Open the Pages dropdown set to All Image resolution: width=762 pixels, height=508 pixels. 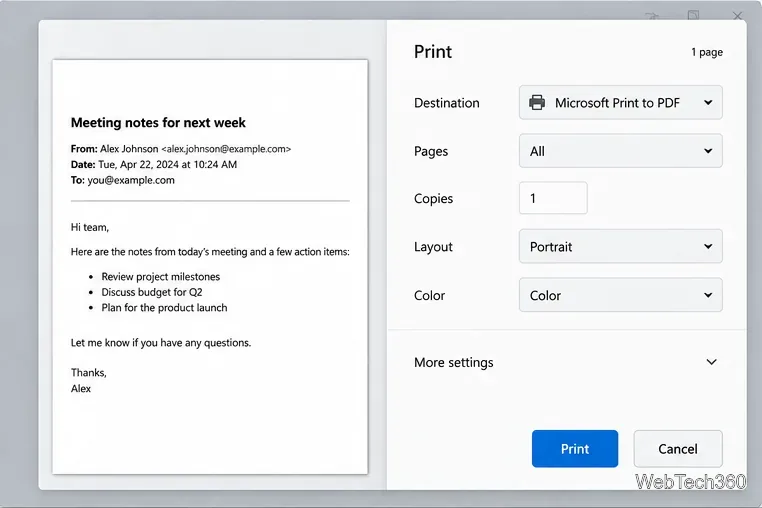(x=621, y=151)
